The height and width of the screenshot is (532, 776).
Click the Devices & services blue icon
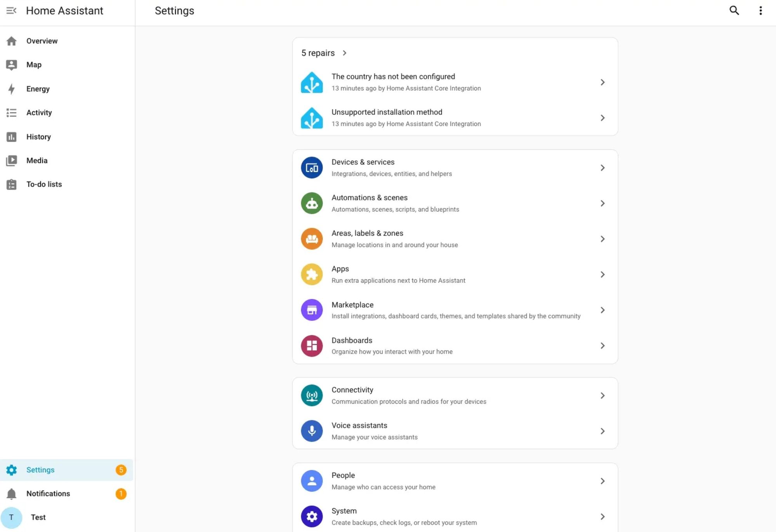tap(312, 168)
